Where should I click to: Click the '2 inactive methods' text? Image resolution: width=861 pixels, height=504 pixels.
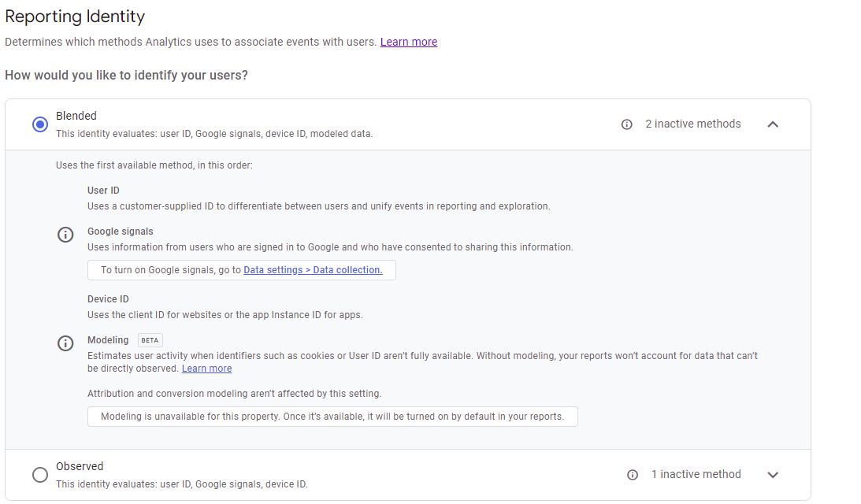pos(693,124)
